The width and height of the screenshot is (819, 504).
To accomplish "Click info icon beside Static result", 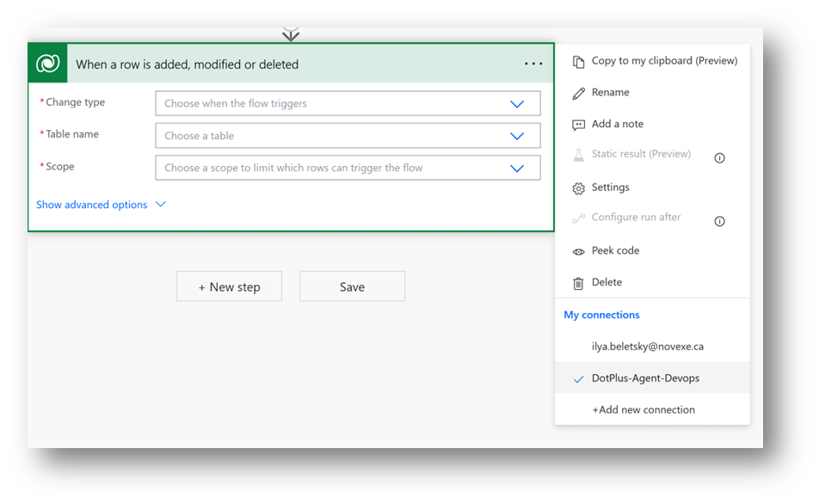I will [x=720, y=157].
